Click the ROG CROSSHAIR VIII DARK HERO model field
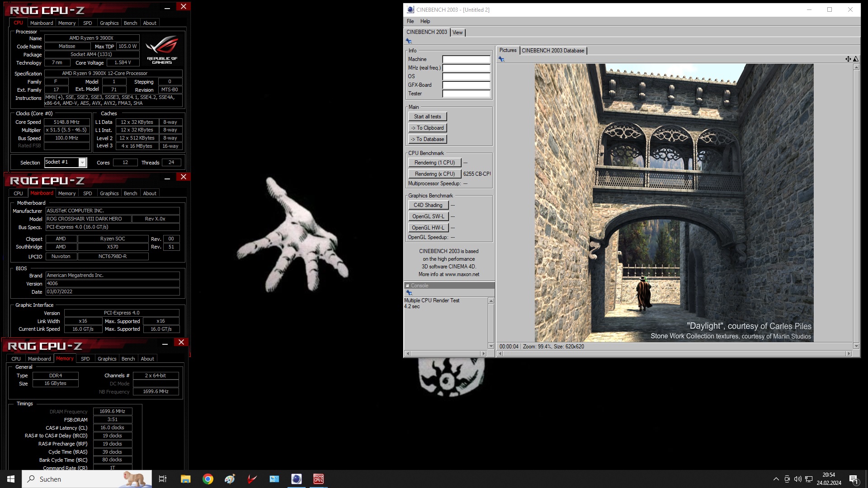This screenshot has height=488, width=868. tap(89, 219)
